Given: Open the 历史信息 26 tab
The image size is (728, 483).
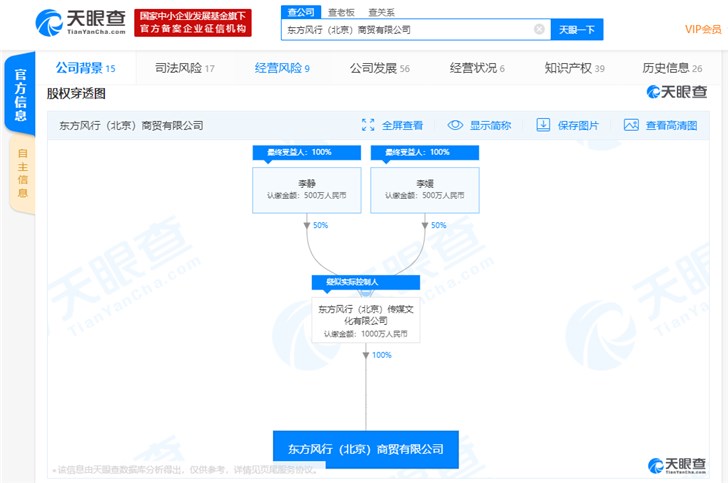Looking at the screenshot, I should [x=672, y=68].
